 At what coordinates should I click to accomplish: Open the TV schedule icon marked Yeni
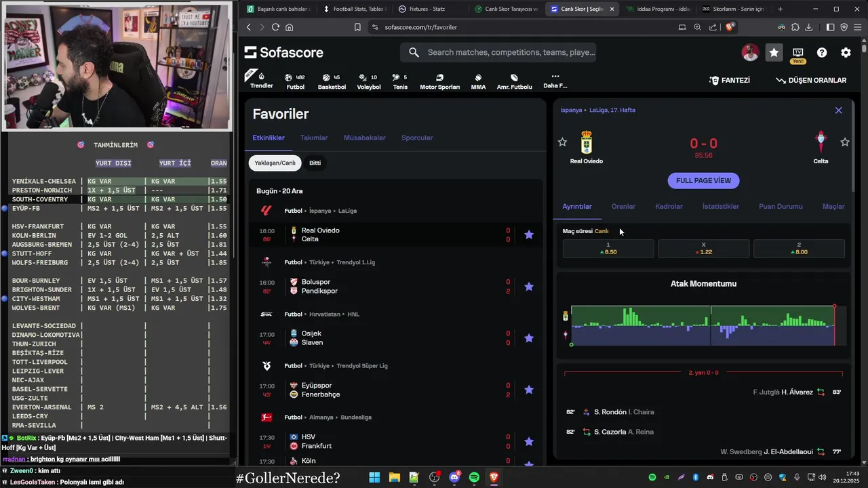pyautogui.click(x=797, y=53)
